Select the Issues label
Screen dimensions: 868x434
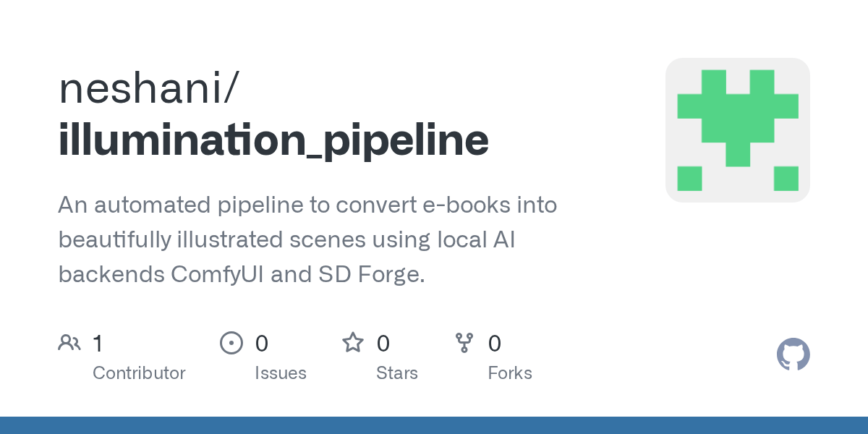(281, 373)
